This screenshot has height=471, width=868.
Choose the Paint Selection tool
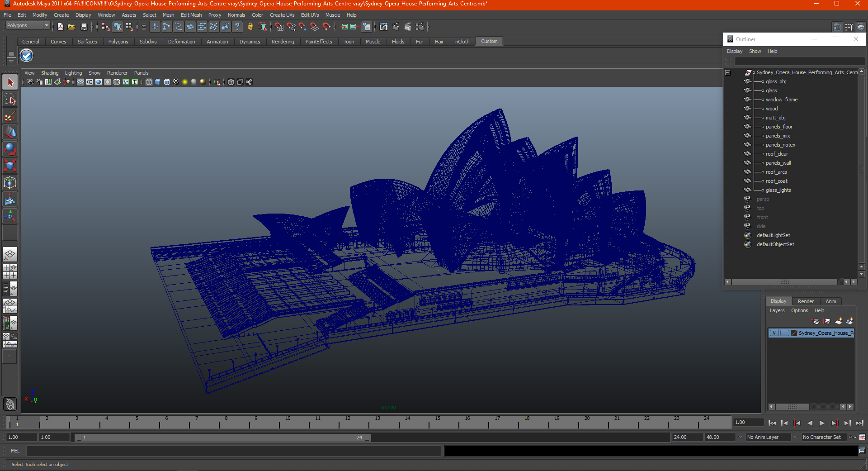pyautogui.click(x=10, y=116)
